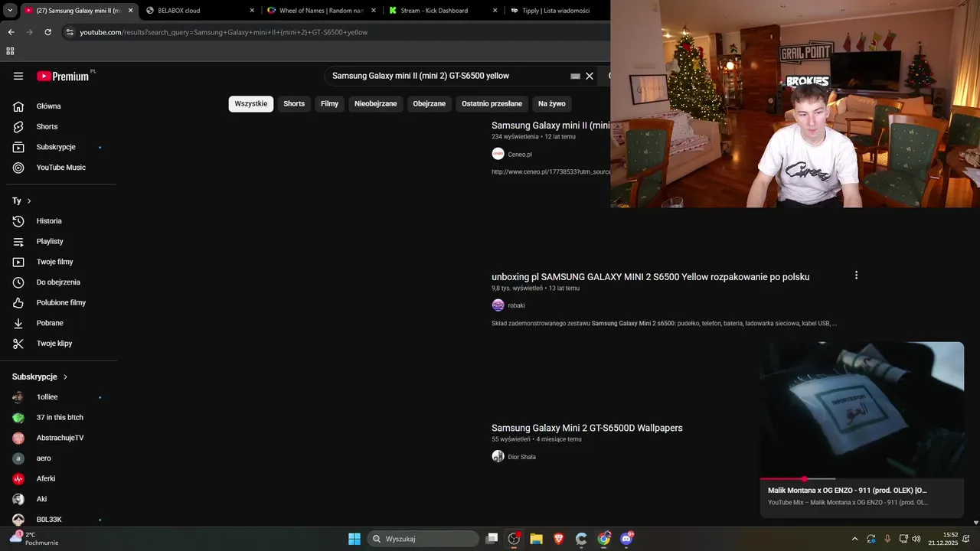
Task: Select the Wszystkie filter chip
Action: pos(251,104)
